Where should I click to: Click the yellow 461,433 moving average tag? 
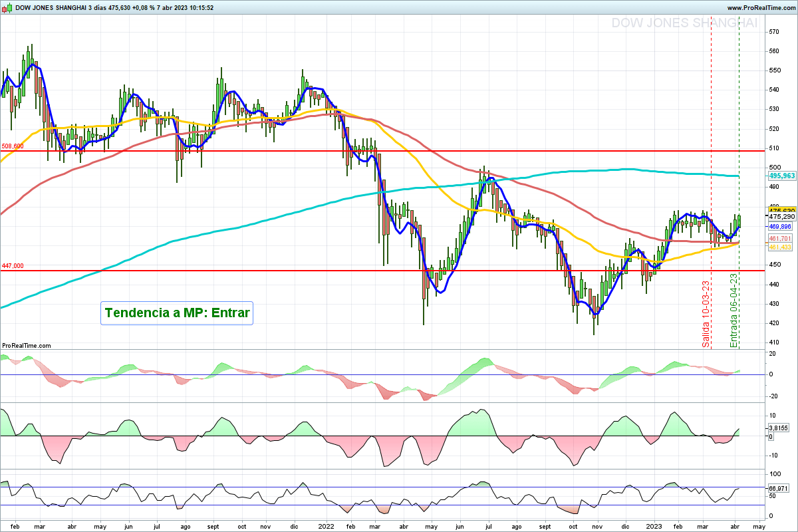click(781, 247)
